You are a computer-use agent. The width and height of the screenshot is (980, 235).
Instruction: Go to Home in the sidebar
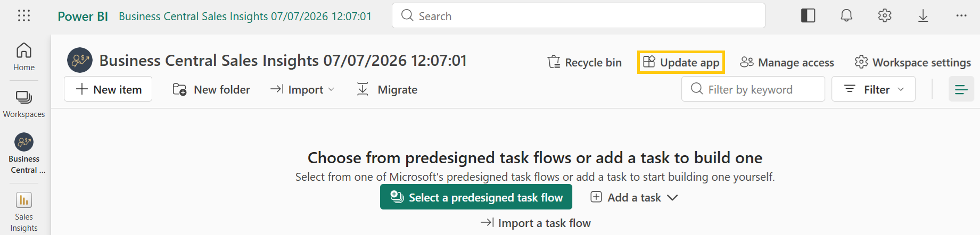pos(24,57)
